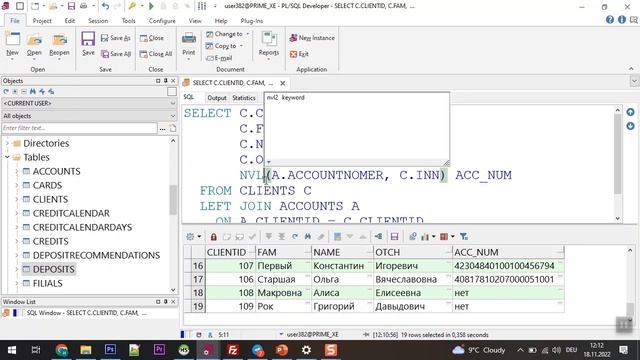Click the Reopen ribbon icon

[59, 40]
